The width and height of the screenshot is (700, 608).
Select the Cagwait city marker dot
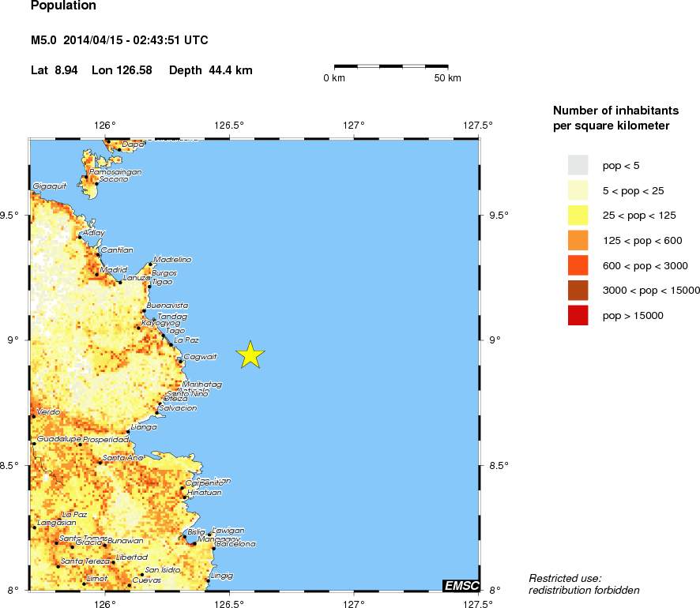(180, 362)
